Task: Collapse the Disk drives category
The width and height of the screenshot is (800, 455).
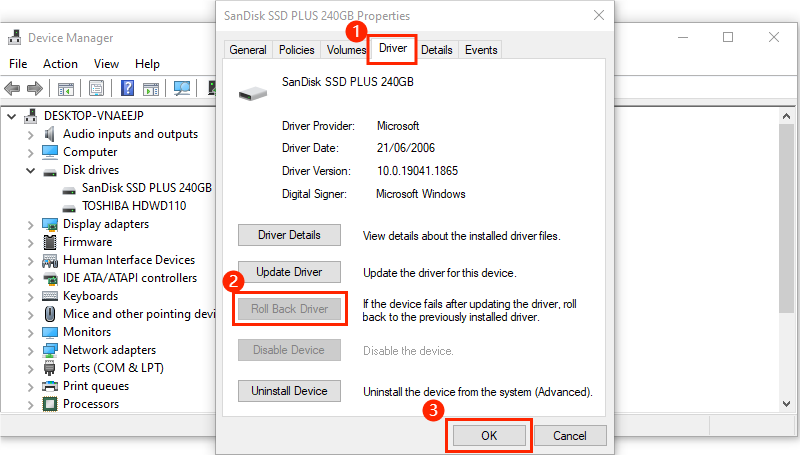Action: coord(31,170)
